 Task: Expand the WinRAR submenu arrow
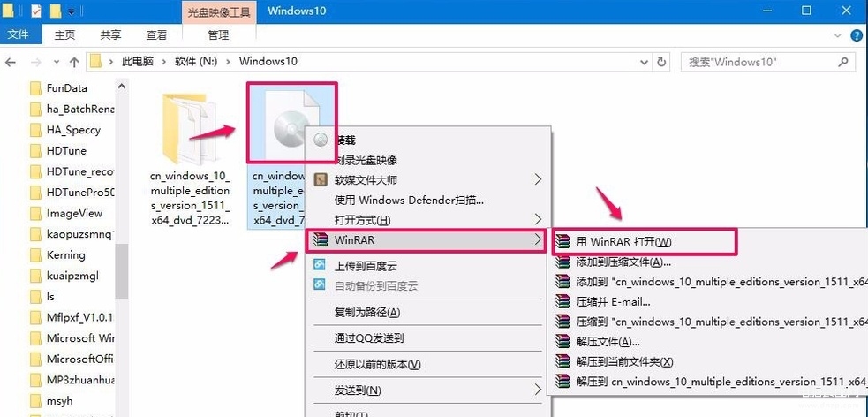pos(538,239)
